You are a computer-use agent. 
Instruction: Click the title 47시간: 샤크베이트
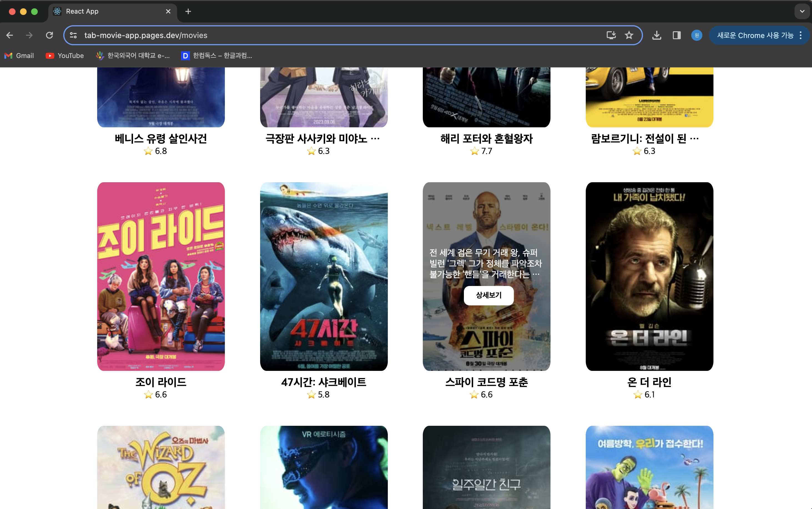pyautogui.click(x=324, y=382)
